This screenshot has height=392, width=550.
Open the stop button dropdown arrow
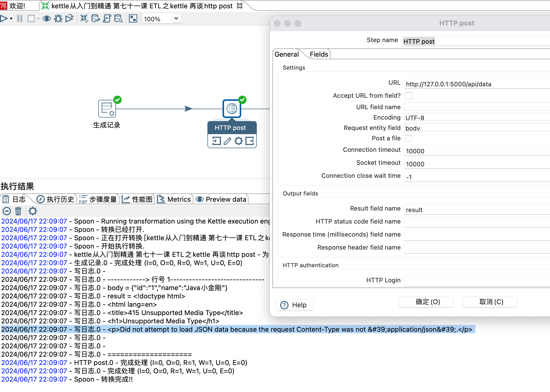[38, 18]
